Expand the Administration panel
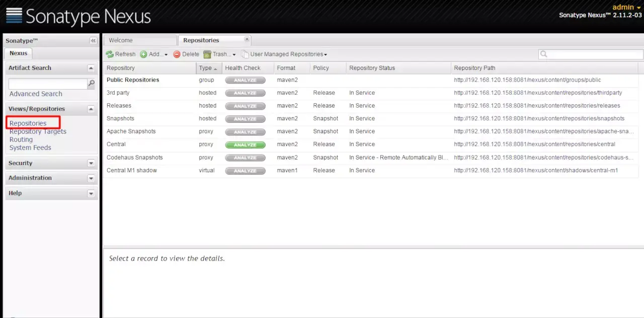 (x=91, y=178)
